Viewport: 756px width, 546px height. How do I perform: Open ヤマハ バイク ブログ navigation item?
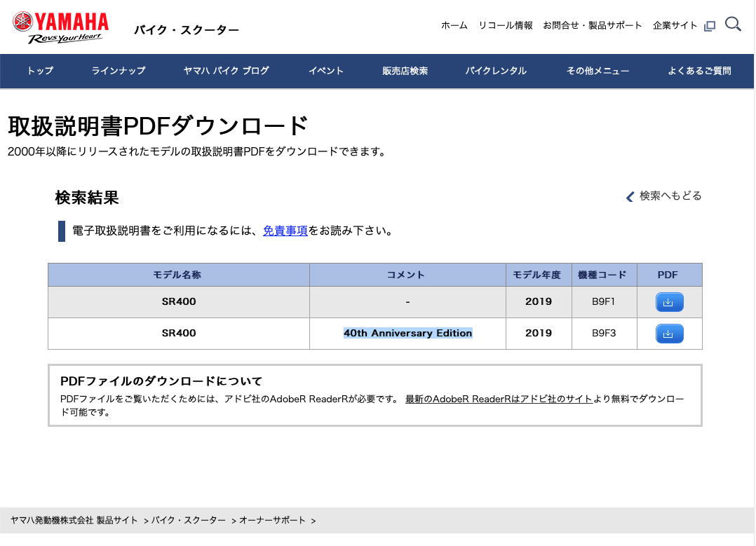coord(226,71)
